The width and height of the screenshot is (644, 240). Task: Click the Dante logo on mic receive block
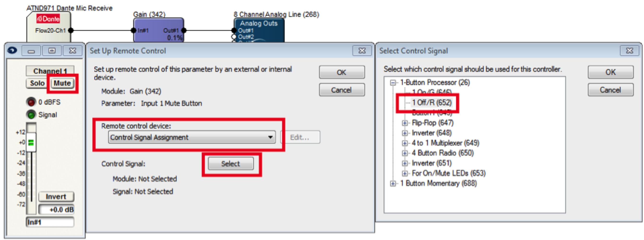48,19
